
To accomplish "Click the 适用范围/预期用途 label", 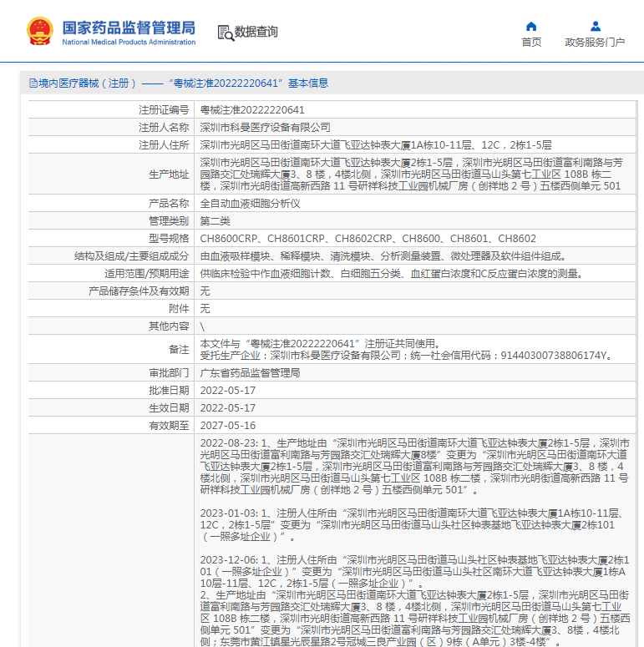I will pyautogui.click(x=146, y=274).
